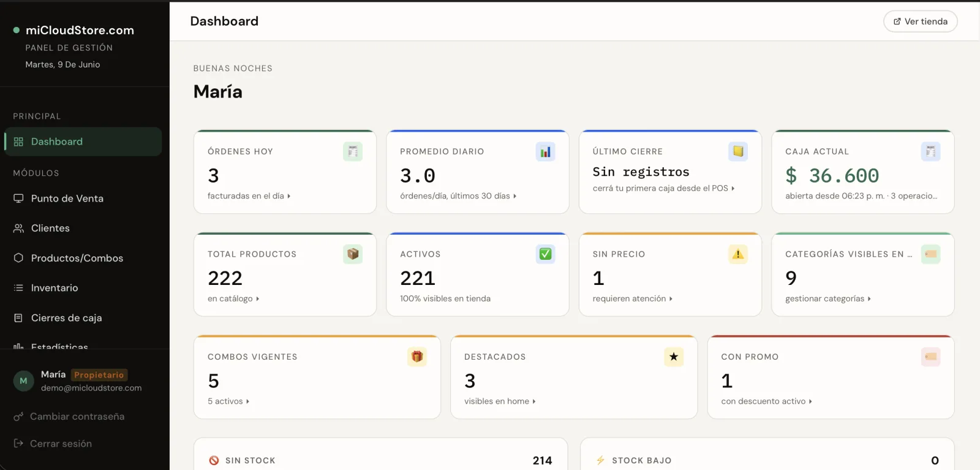Image resolution: width=980 pixels, height=470 pixels.
Task: Open Punto de Venta module
Action: [x=83, y=199]
